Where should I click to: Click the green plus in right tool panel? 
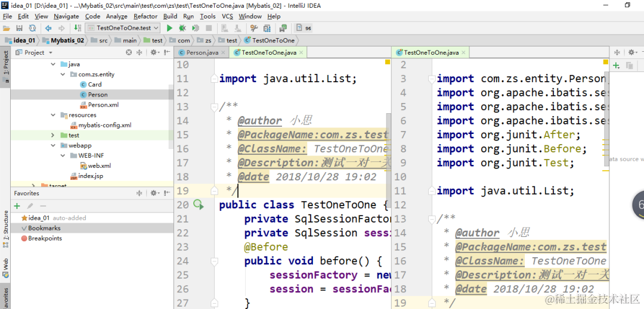click(616, 65)
